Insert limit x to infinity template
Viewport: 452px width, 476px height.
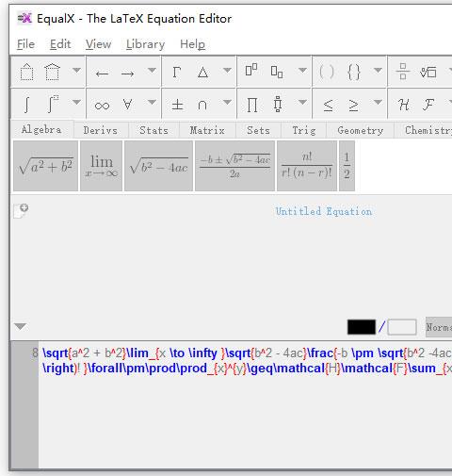pyautogui.click(x=101, y=166)
